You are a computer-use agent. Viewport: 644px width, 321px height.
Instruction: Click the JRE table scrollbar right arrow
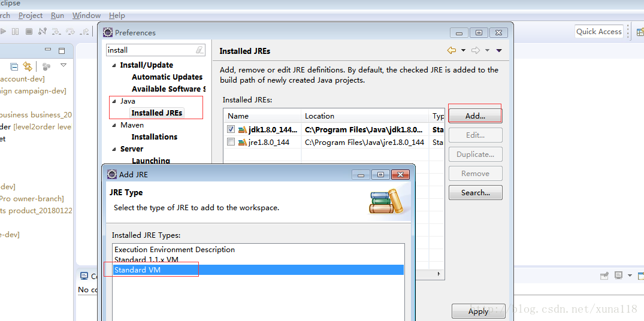tap(440, 273)
